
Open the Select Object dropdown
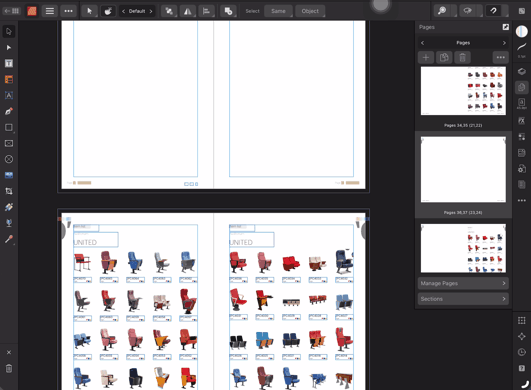(x=310, y=11)
